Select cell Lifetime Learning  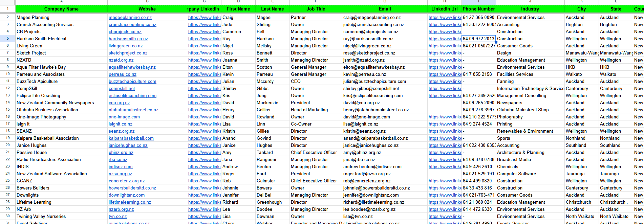(61, 202)
